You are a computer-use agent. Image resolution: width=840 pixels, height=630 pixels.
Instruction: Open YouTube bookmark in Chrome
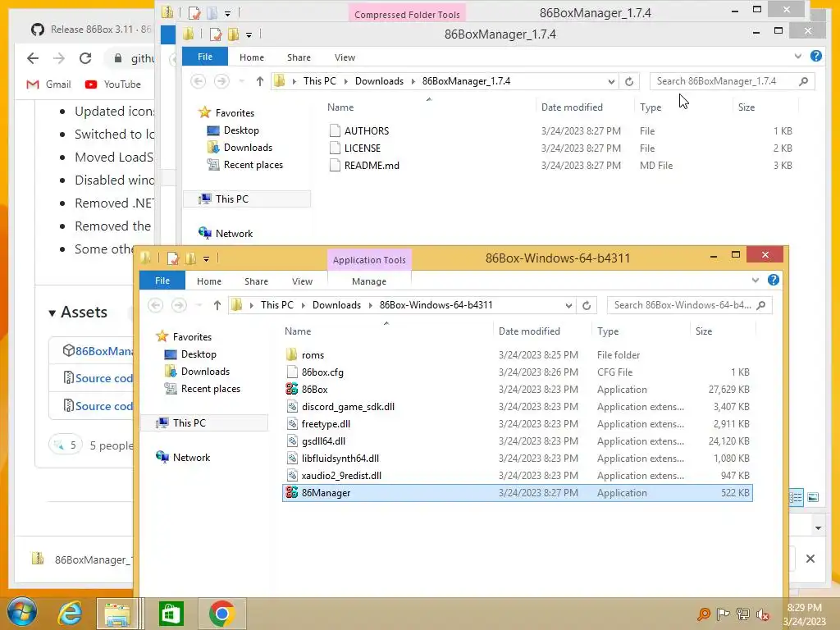(x=113, y=84)
